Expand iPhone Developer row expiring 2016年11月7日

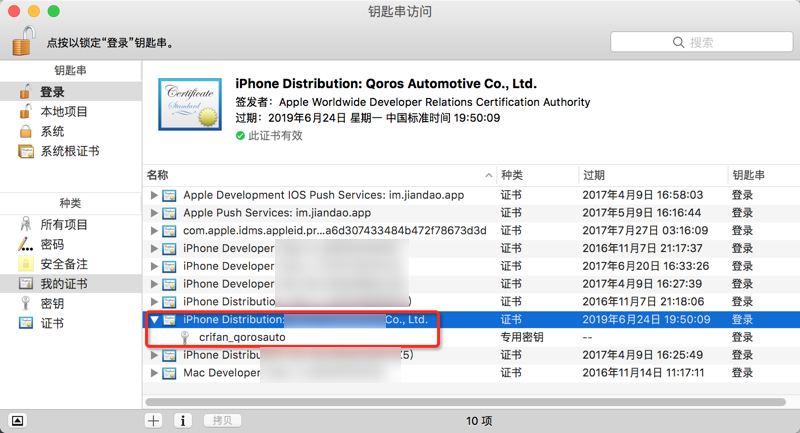pos(154,248)
